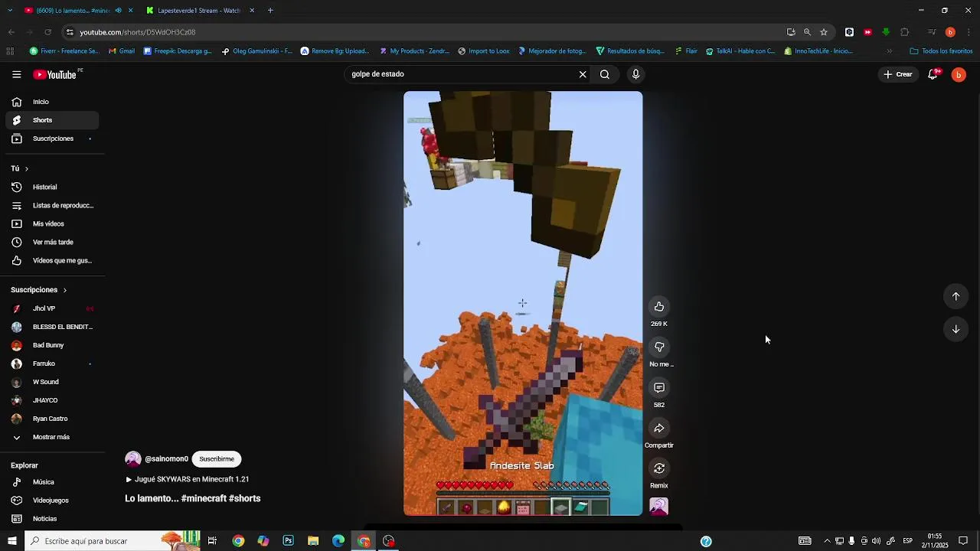
Task: Adjust volume from the system tray speaker
Action: [876, 541]
